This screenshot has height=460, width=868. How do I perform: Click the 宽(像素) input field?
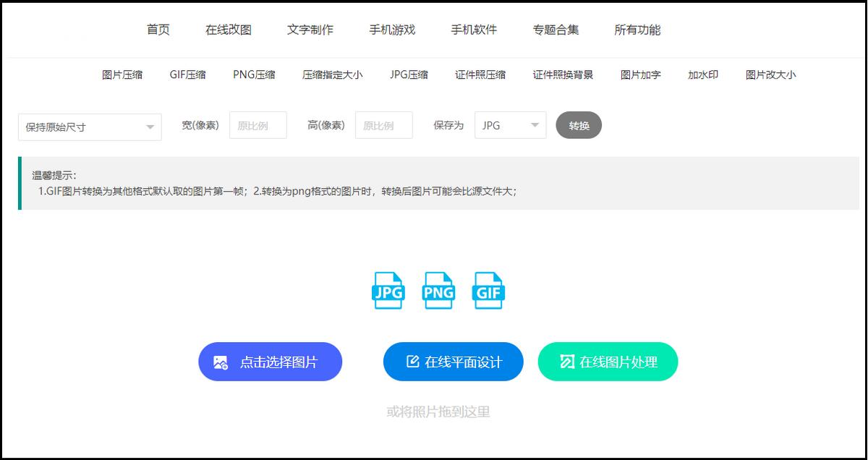258,124
